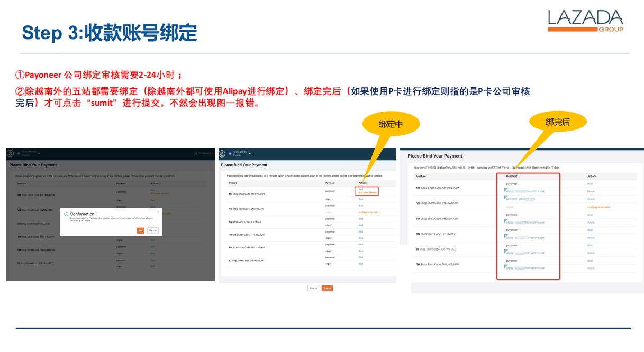The height and width of the screenshot is (352, 644).
Task: Click 'vn alipay is not valid' in bound-accounts panel
Action: (x=598, y=207)
